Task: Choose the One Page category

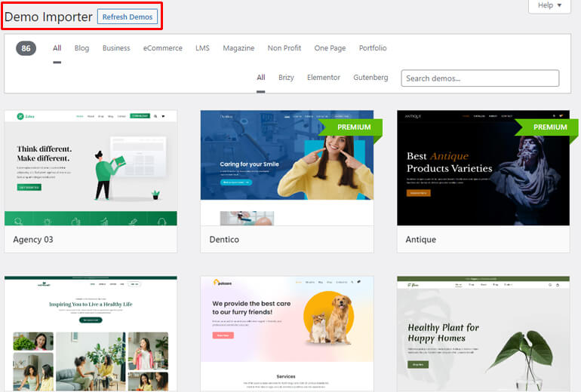Action: click(x=330, y=48)
